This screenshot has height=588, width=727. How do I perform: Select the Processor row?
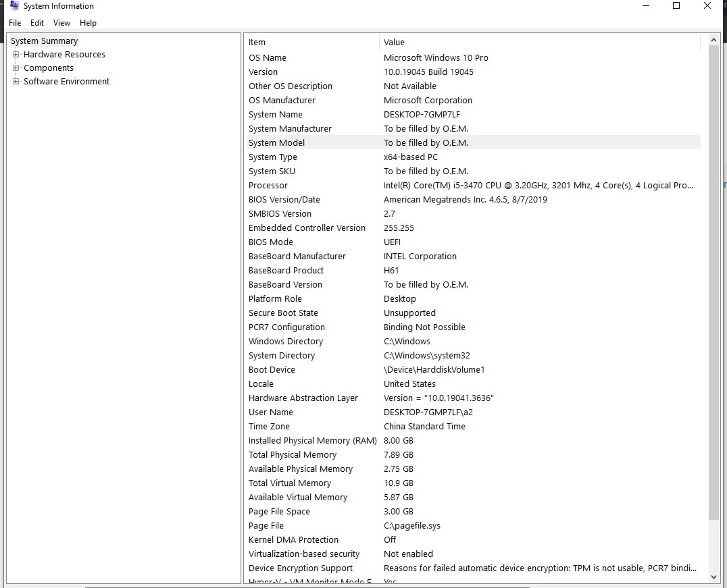[x=472, y=186]
